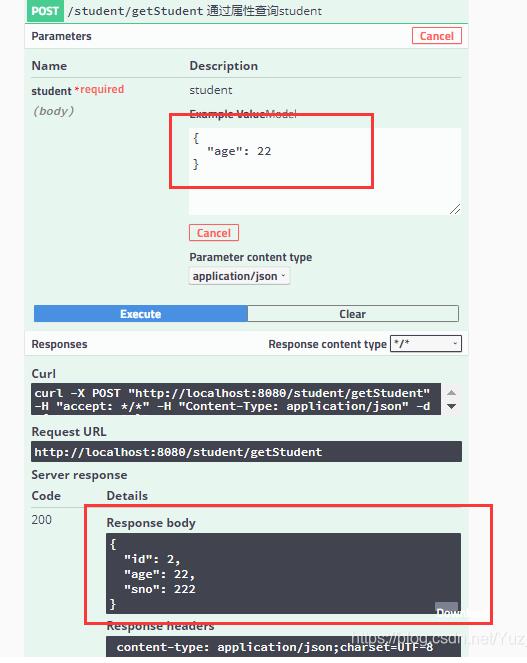Collapse the /student/getStudent operation path

pos(135,11)
